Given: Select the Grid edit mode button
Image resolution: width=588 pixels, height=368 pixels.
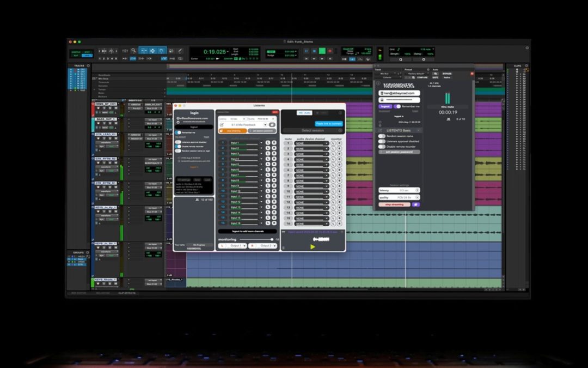Looking at the screenshot, I should pyautogui.click(x=87, y=56).
